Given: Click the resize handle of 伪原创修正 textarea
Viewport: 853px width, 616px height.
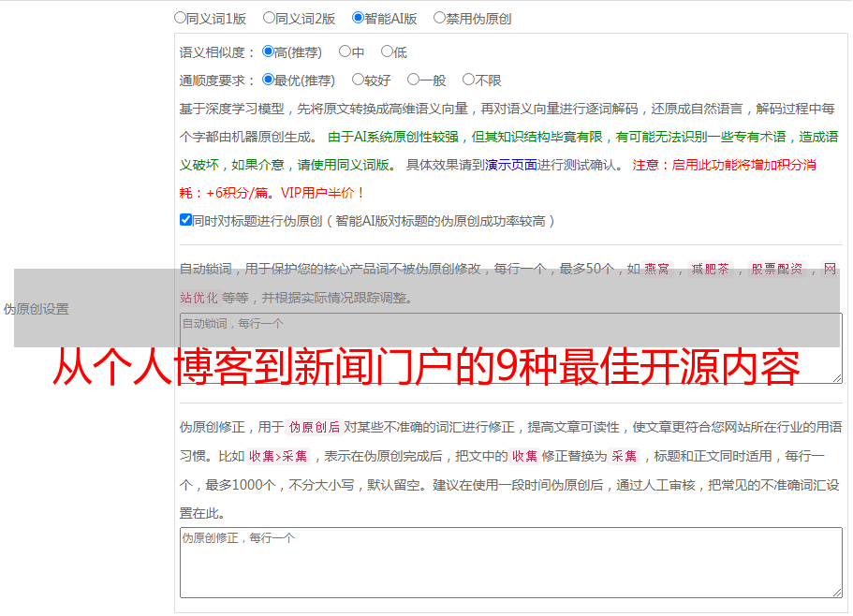Looking at the screenshot, I should tap(837, 593).
